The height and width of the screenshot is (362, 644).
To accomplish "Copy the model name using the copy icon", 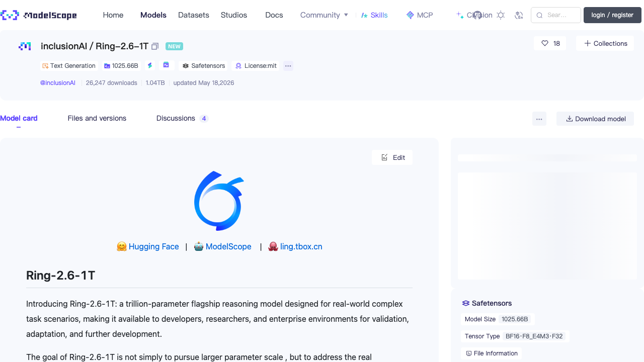I will pos(155,46).
